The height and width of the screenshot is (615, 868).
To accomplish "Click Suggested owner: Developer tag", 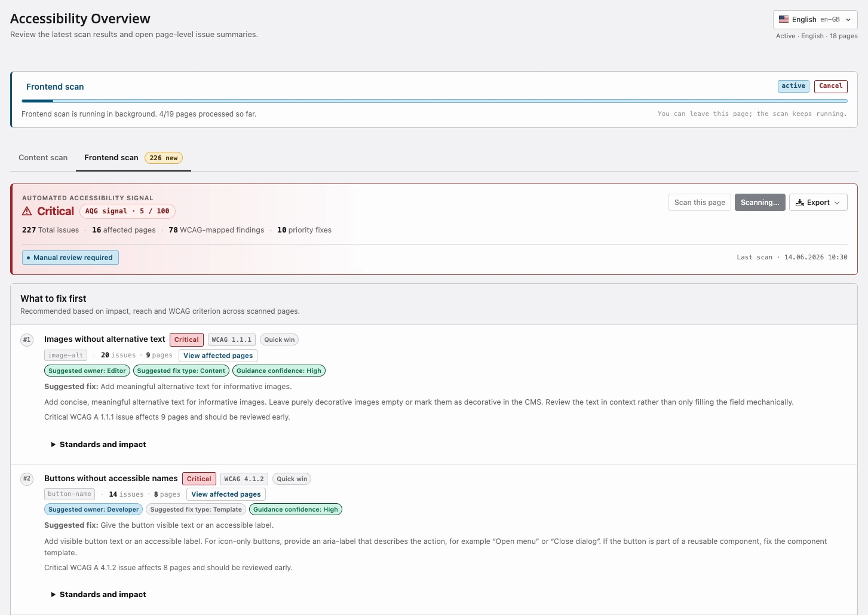I will click(93, 509).
